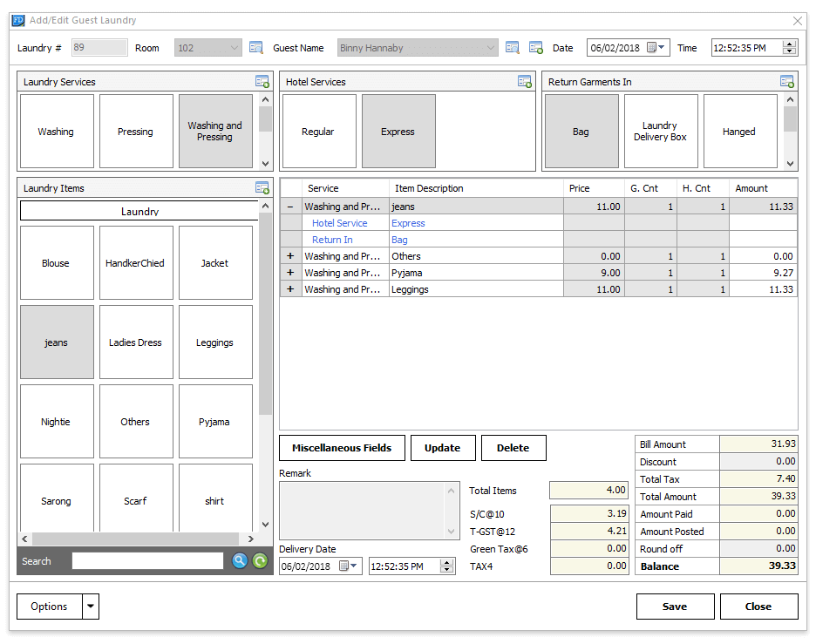The width and height of the screenshot is (816, 644).
Task: Click the FD application icon in title bar
Action: [x=18, y=20]
